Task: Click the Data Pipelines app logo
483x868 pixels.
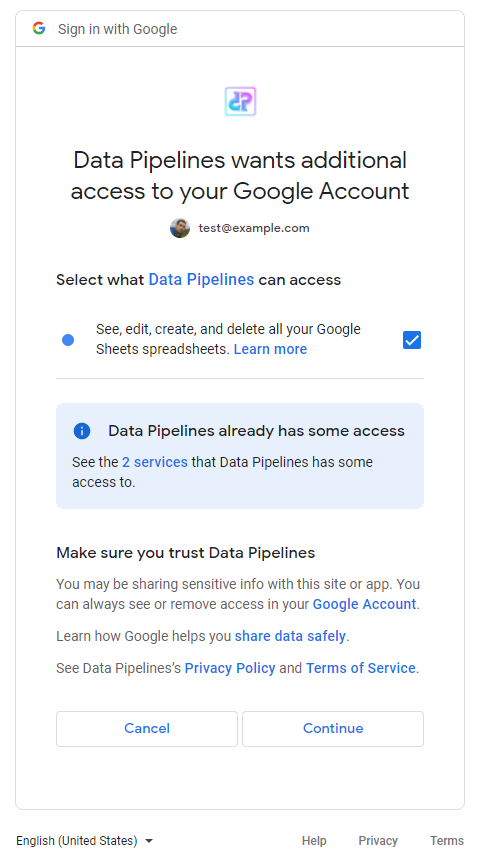Action: tap(240, 101)
